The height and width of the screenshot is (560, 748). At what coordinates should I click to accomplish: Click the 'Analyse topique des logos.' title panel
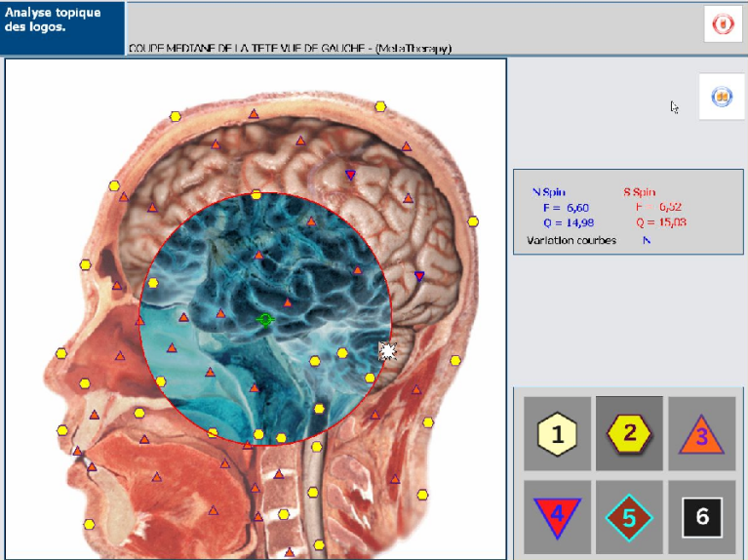coord(62,27)
